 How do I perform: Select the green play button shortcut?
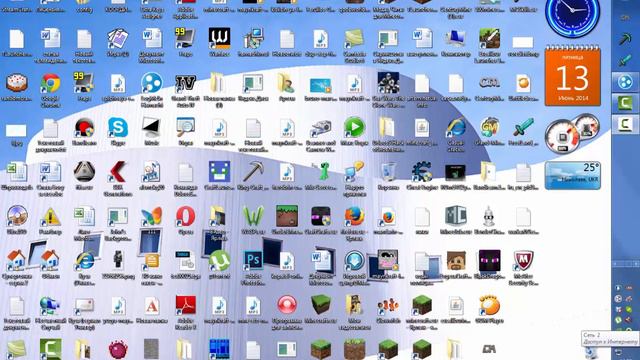(354, 128)
